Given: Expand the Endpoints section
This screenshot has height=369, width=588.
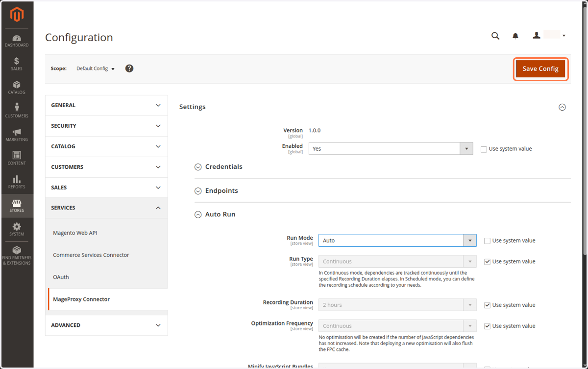Looking at the screenshot, I should click(217, 191).
